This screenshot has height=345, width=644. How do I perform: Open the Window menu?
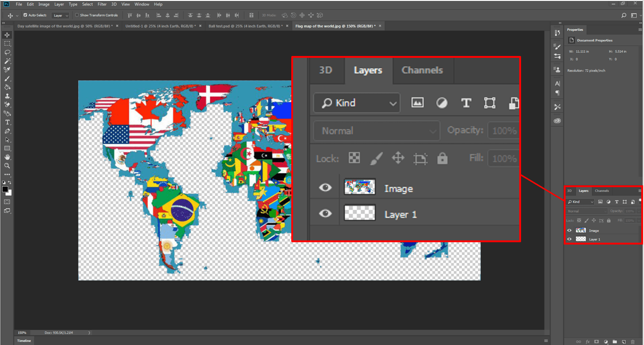point(142,4)
